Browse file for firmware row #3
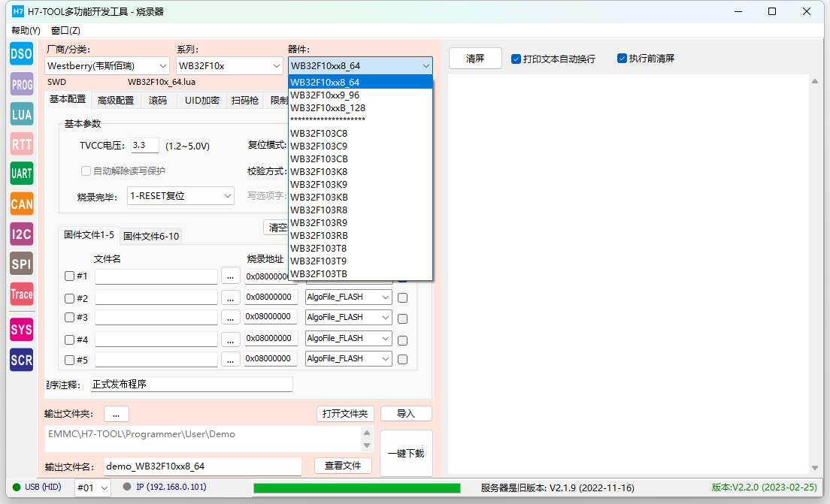This screenshot has width=830, height=504. pos(230,317)
